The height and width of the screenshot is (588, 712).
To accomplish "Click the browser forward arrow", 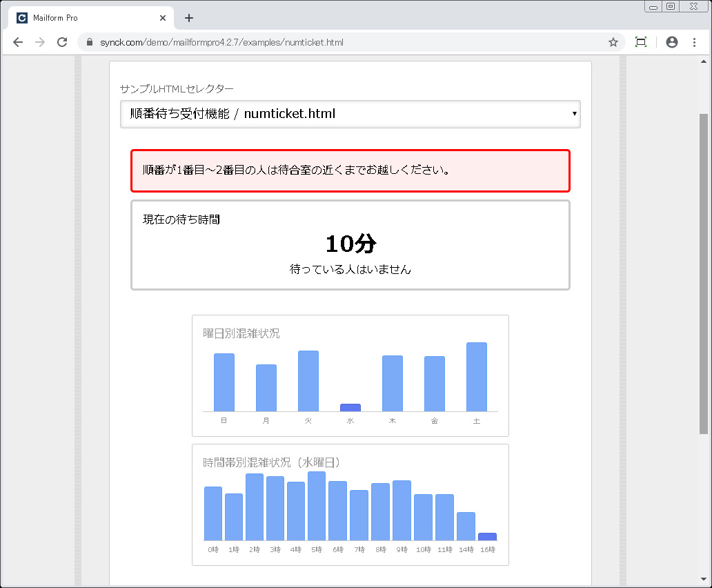I will pos(40,42).
